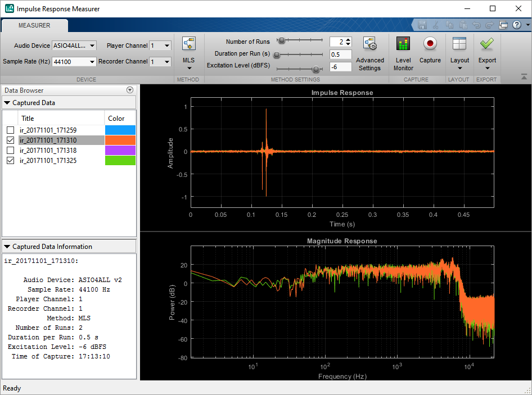Click the switch windows icon in the quick access bar
Screen dimensions: 532x395
click(x=503, y=25)
